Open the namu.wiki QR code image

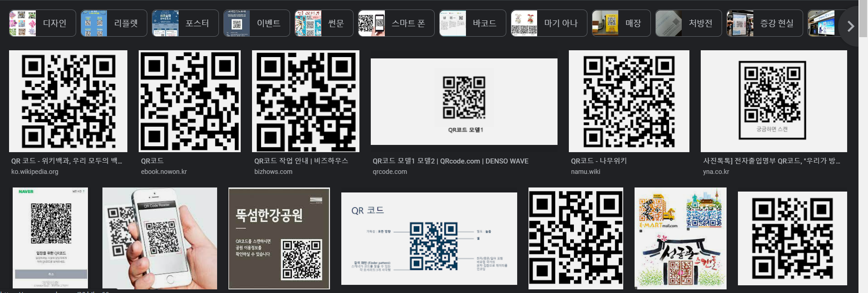coord(629,101)
